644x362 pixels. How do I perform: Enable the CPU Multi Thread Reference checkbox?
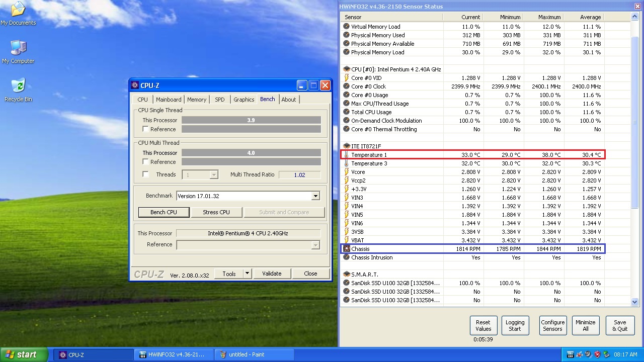(146, 162)
